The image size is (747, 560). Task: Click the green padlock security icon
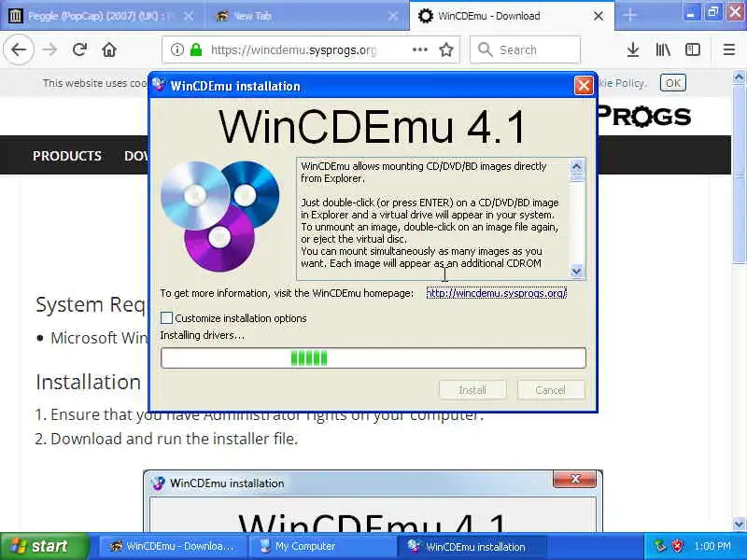pos(196,49)
